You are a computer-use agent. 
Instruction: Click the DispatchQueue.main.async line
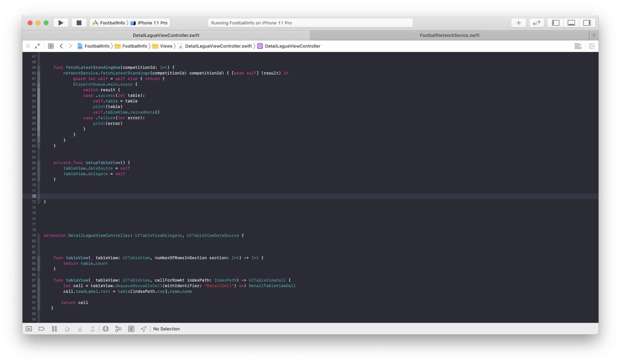pyautogui.click(x=105, y=84)
